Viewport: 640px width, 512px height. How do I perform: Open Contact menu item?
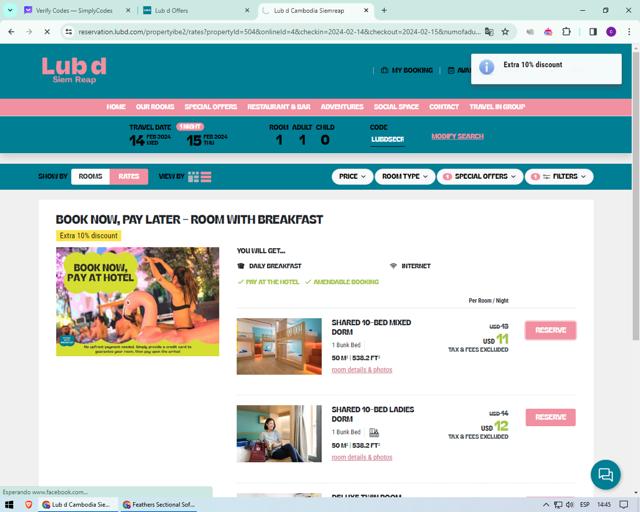[x=444, y=107]
